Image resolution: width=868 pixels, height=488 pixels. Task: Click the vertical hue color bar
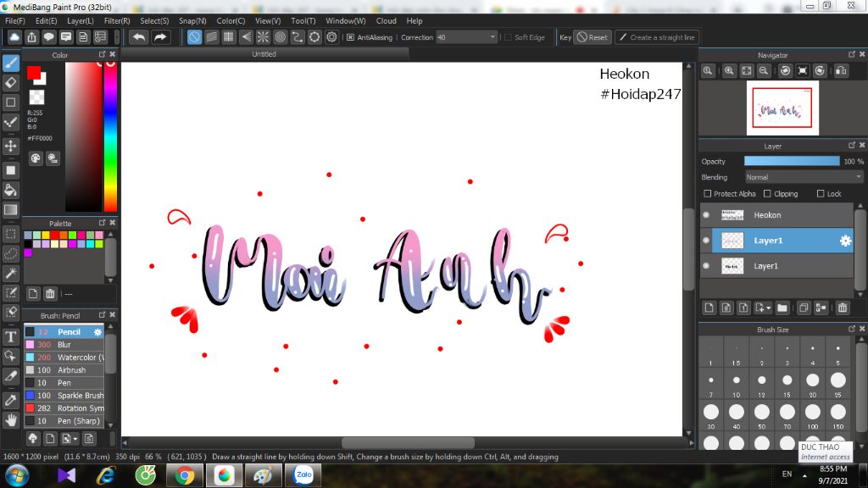111,136
